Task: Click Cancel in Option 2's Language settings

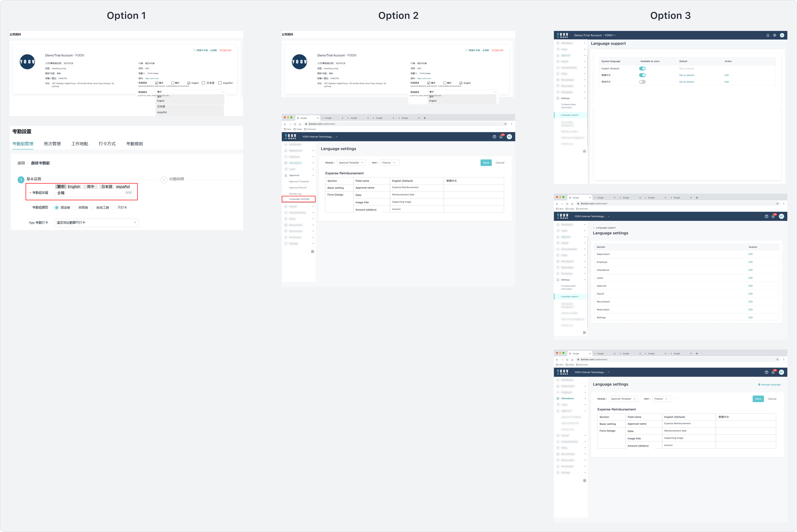Action: [500, 163]
